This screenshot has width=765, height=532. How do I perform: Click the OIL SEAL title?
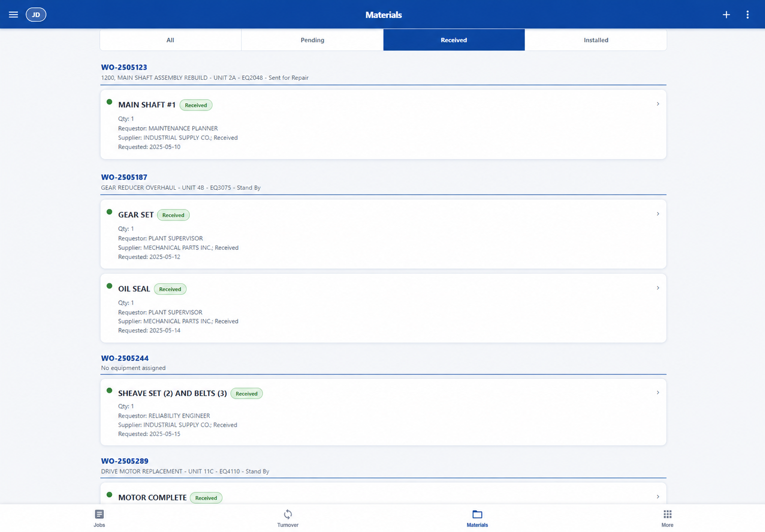pos(134,289)
